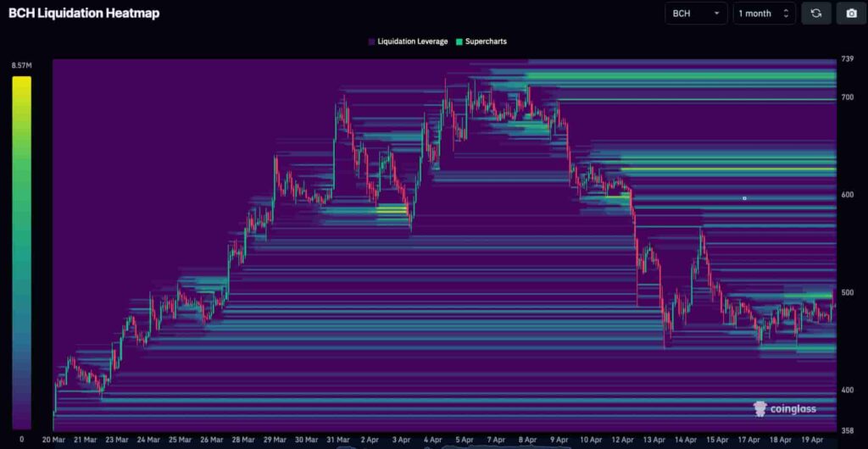Click the yellow top of the color scale
The width and height of the screenshot is (868, 449).
point(21,82)
